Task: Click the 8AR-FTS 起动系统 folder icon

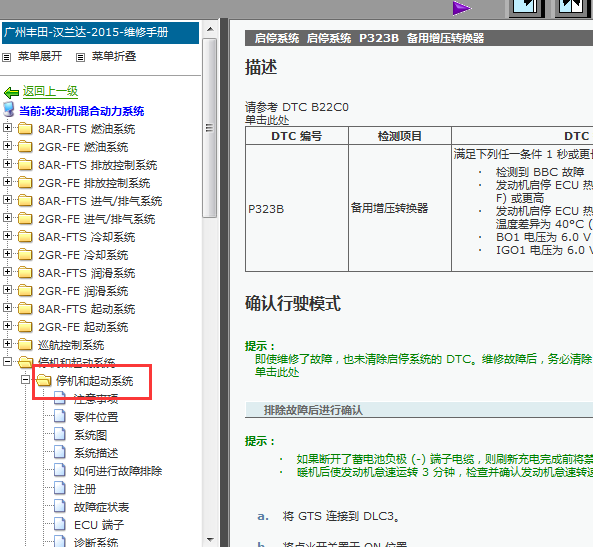Action: [25, 308]
